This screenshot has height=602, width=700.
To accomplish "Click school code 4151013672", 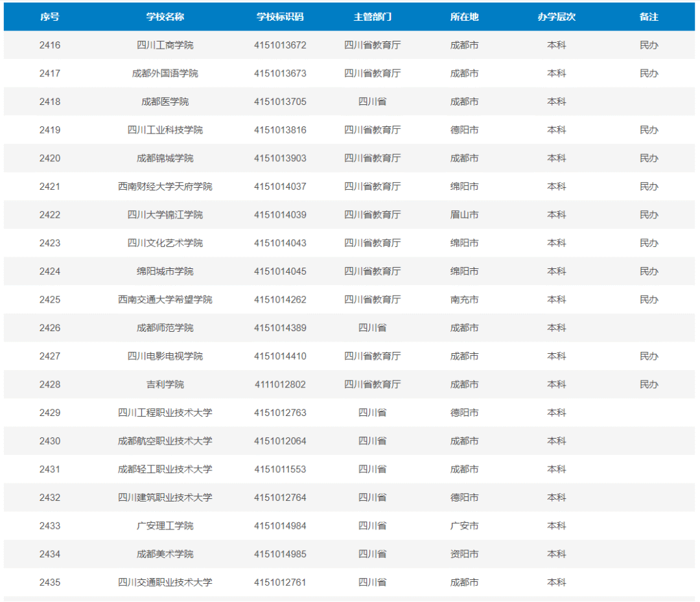I will [281, 45].
